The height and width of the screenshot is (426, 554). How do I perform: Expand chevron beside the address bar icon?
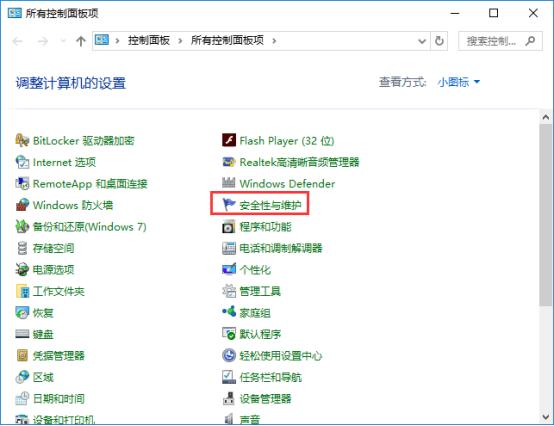[x=117, y=41]
